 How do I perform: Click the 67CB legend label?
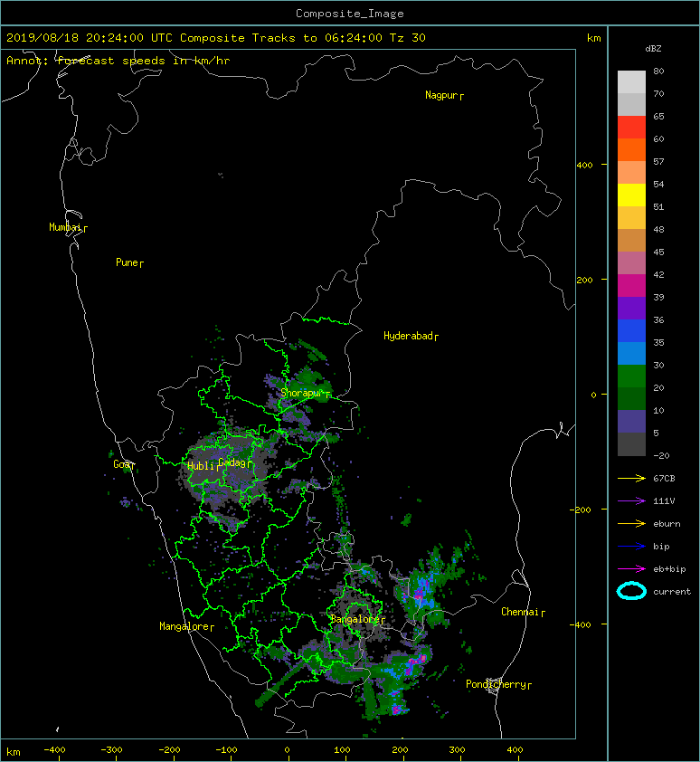(664, 479)
